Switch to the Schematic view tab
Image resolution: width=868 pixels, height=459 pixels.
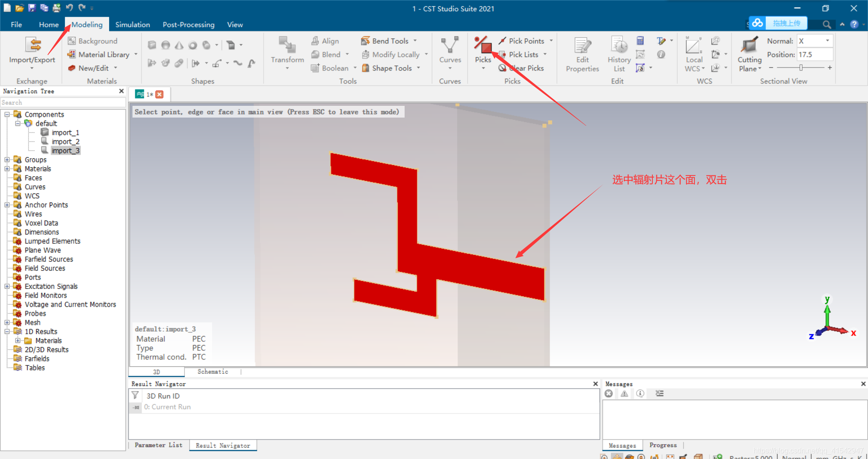[x=212, y=372]
